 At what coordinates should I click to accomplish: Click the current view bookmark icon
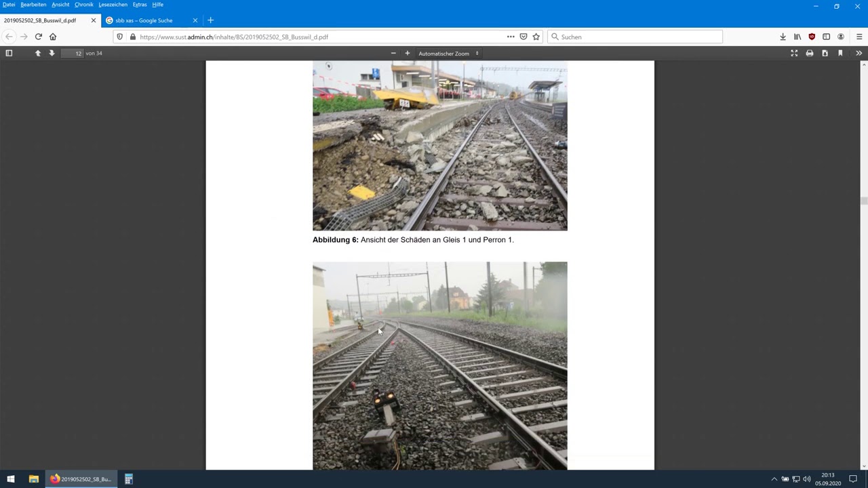pyautogui.click(x=840, y=53)
